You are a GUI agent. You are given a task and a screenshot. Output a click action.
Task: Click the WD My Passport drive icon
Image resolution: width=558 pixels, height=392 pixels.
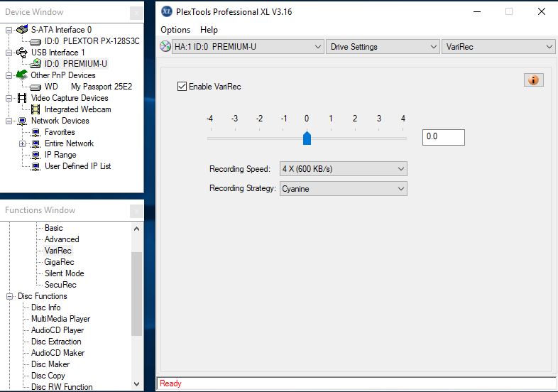pyautogui.click(x=35, y=87)
